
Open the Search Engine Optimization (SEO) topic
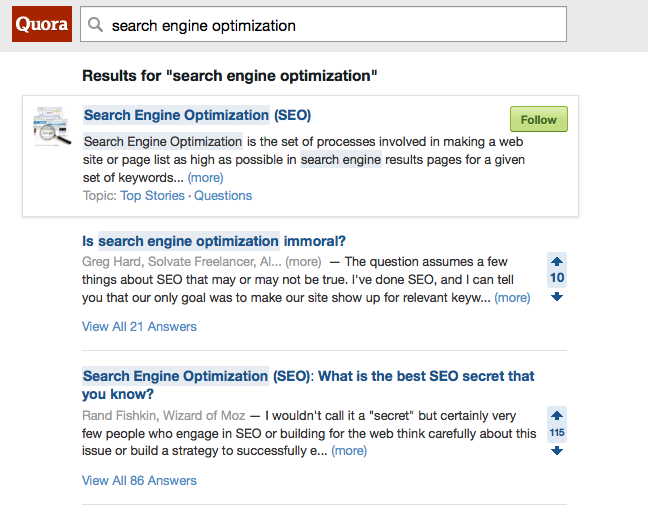(198, 115)
